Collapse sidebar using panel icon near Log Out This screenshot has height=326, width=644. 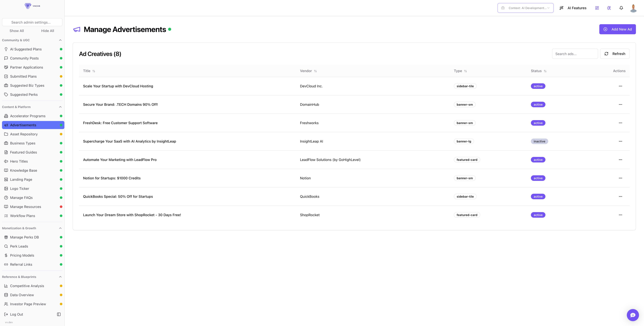coord(59,314)
